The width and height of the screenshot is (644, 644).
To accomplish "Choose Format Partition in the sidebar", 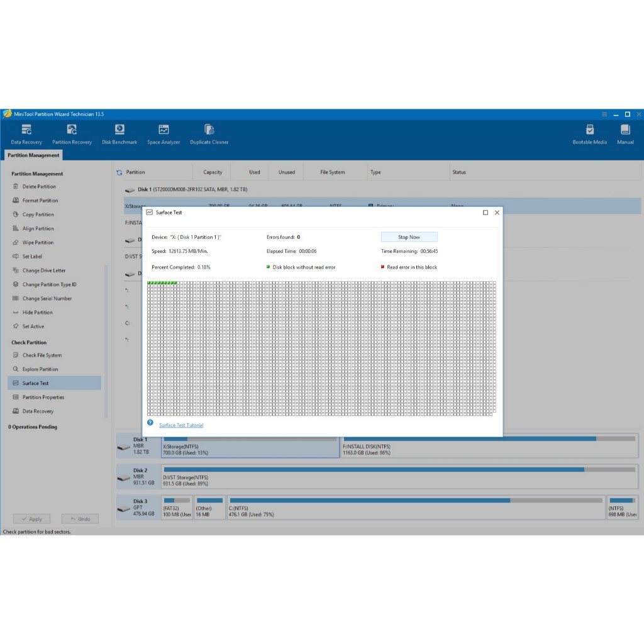I will tap(40, 201).
